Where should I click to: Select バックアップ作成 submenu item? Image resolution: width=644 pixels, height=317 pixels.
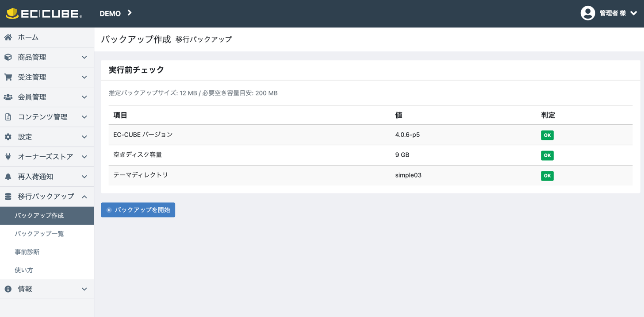point(47,216)
